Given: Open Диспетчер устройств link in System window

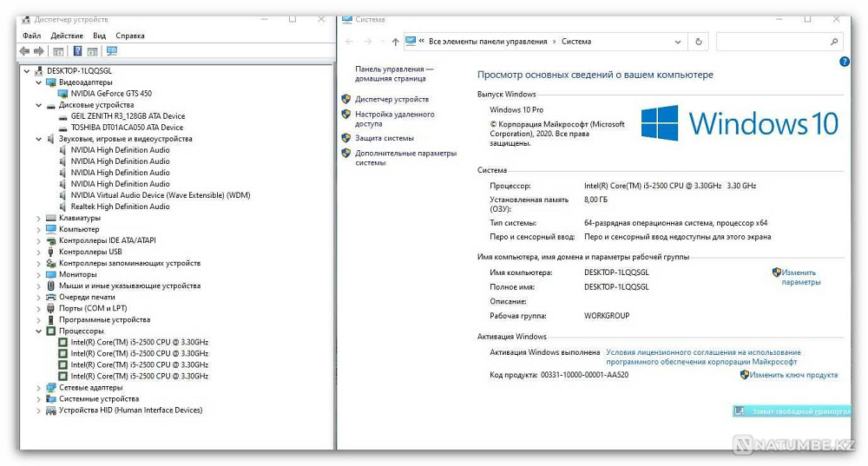Looking at the screenshot, I should [x=392, y=99].
